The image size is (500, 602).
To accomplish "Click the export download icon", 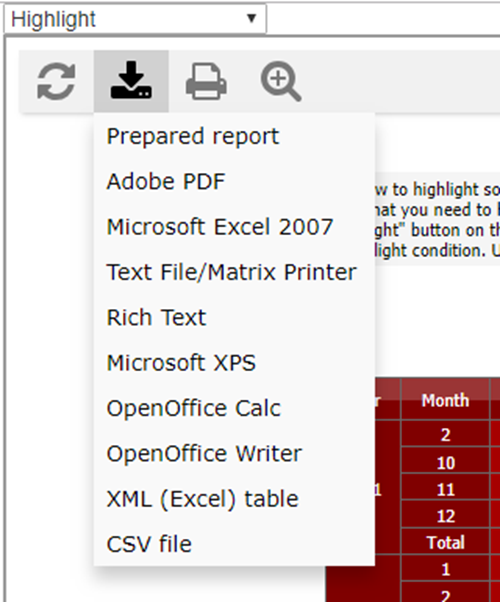I will [131, 81].
